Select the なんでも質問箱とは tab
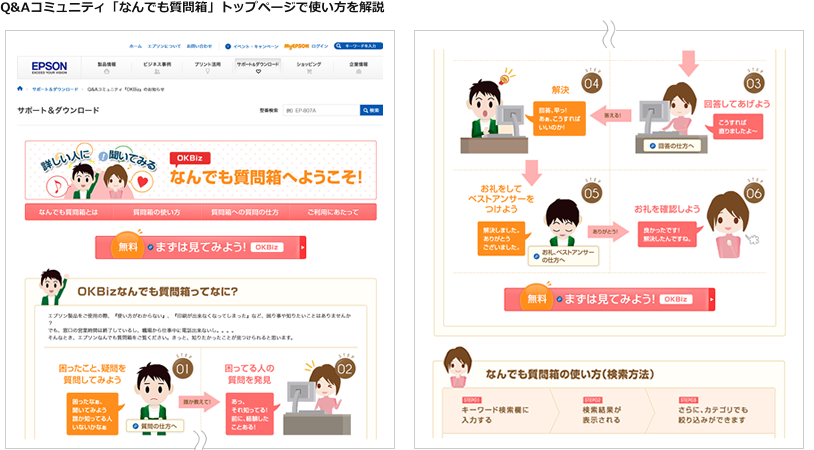 pos(69,212)
